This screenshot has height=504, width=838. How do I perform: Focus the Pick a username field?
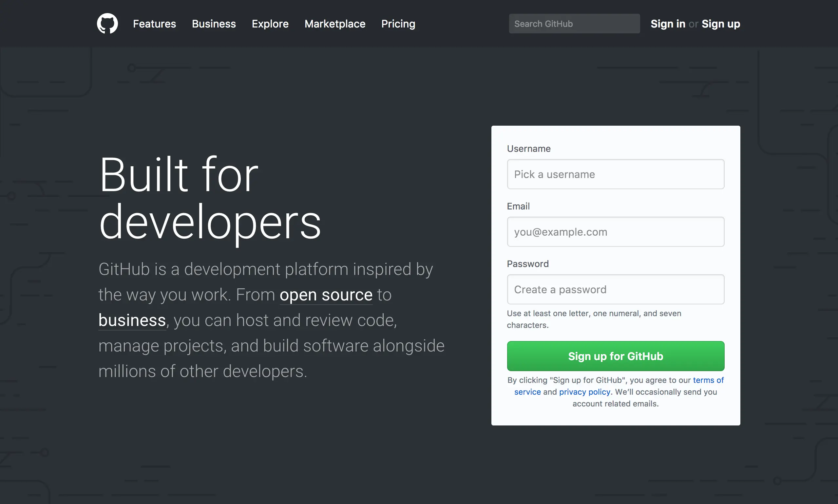tap(615, 174)
